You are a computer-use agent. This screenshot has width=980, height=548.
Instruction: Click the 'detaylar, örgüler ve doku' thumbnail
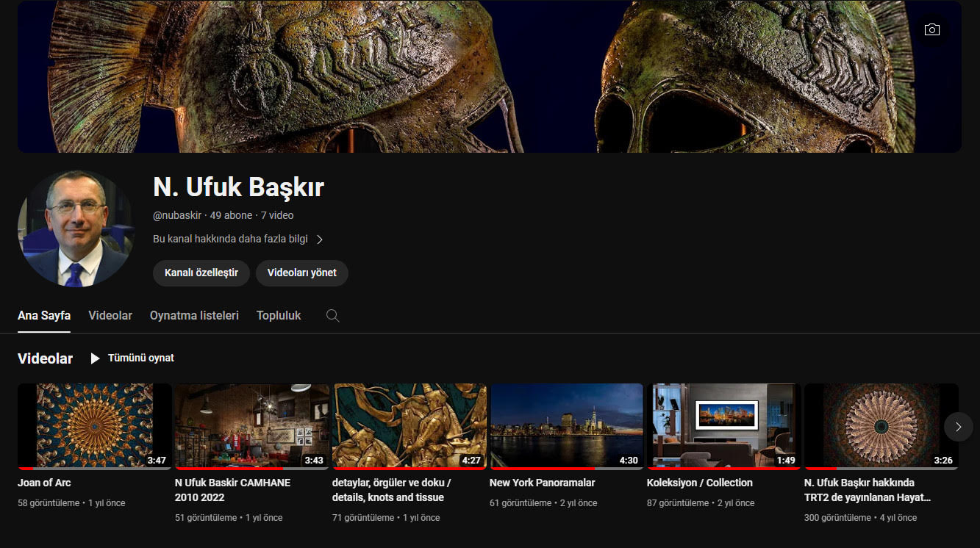click(409, 425)
